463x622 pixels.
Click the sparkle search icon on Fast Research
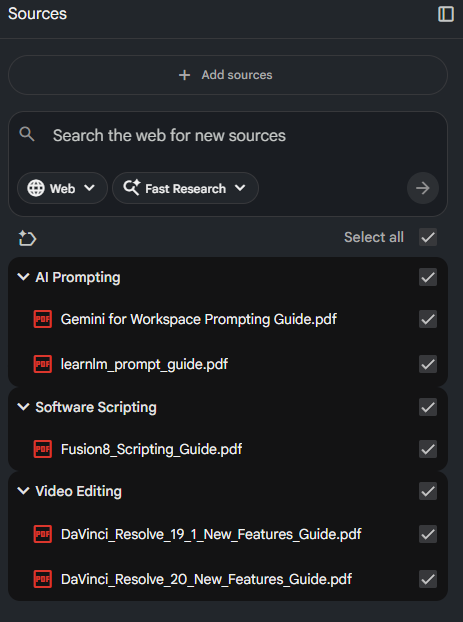click(x=131, y=188)
